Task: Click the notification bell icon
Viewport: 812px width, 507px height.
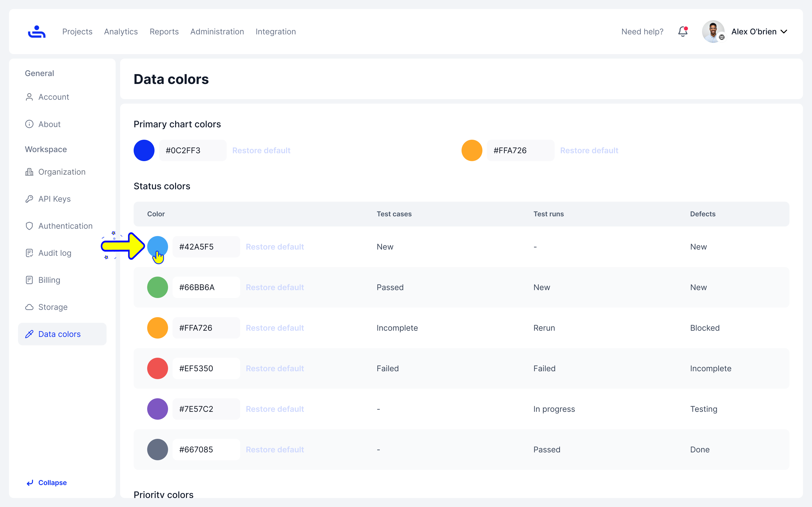Action: tap(683, 32)
